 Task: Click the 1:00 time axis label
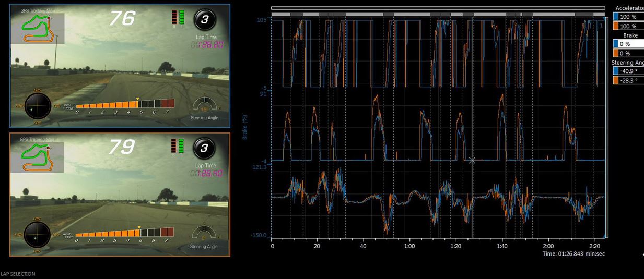coord(409,246)
